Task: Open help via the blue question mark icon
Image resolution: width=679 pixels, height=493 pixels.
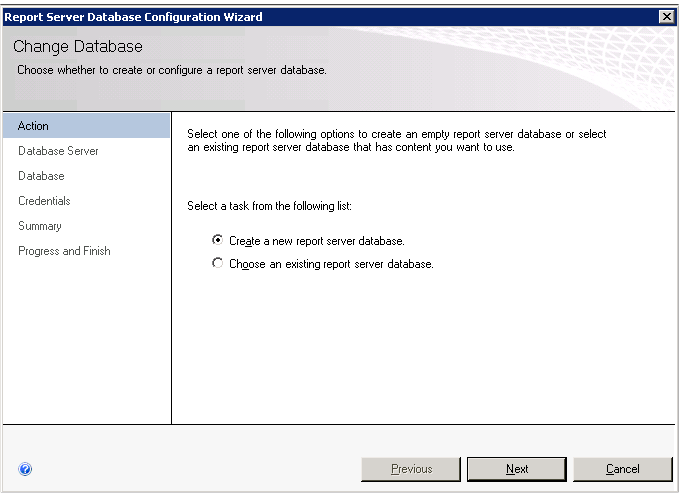Action: pos(25,469)
